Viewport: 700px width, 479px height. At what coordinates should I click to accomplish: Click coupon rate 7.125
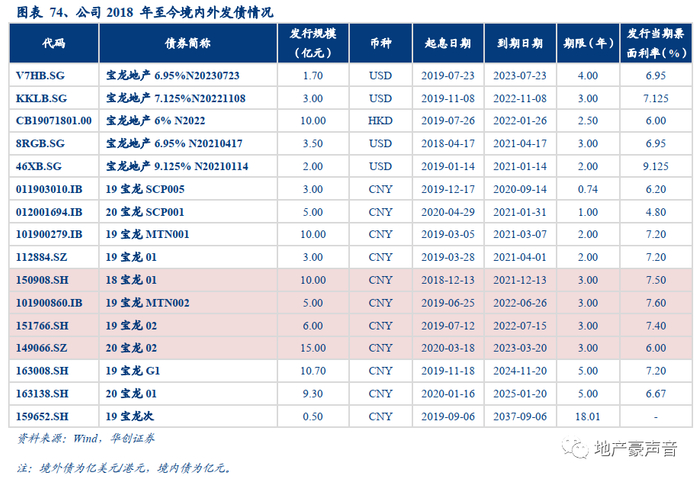[x=656, y=98]
